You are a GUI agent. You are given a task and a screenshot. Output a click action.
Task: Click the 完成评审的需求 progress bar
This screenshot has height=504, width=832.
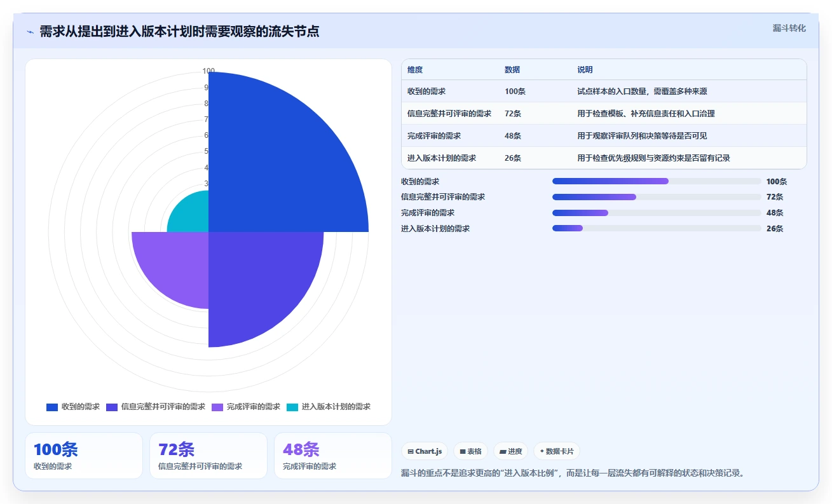click(x=657, y=213)
